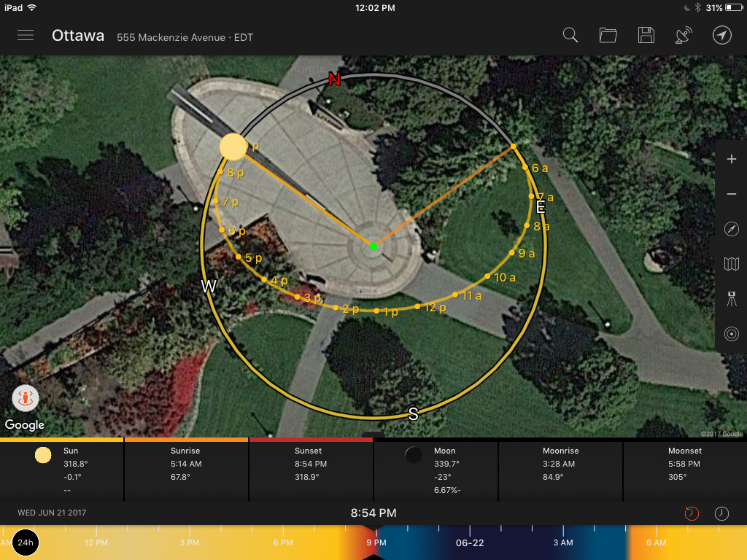Image resolution: width=747 pixels, height=560 pixels.
Task: Tap 3 AM on the timeline
Action: tap(563, 542)
